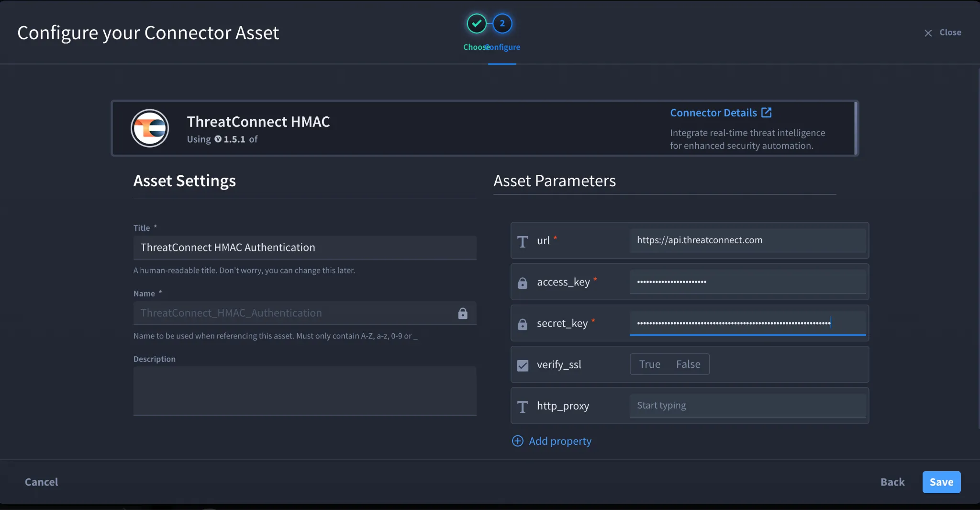Set verify_ssl to True
The height and width of the screenshot is (510, 980).
(650, 364)
